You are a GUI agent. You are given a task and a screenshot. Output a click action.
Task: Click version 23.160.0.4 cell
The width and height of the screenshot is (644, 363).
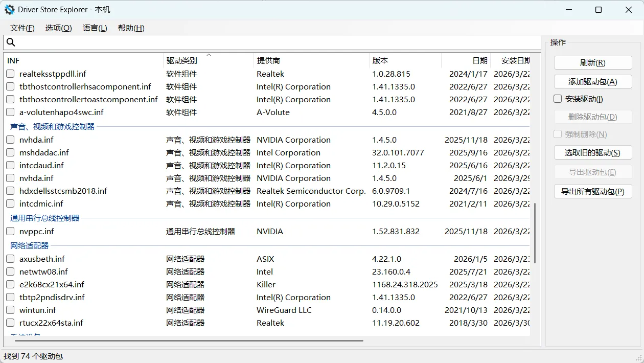tap(391, 272)
